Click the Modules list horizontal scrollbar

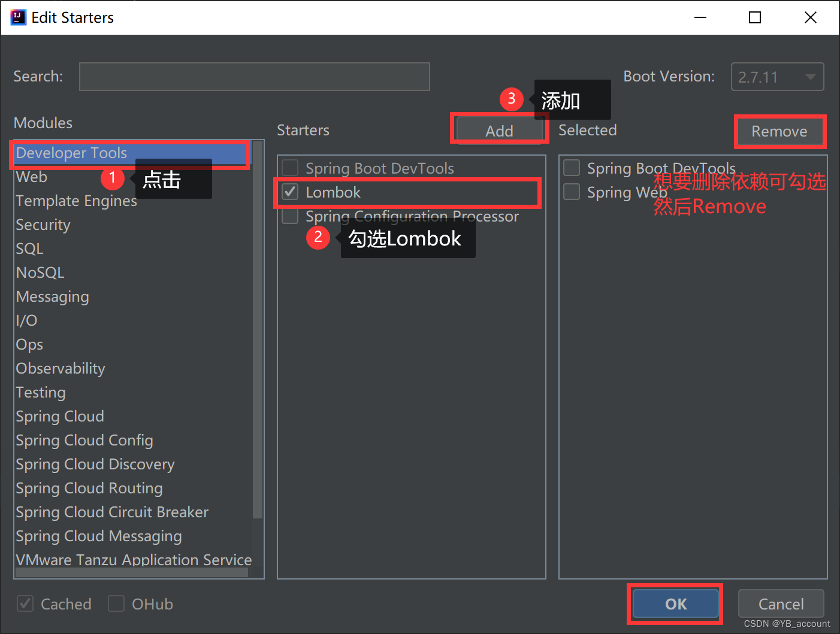(132, 573)
